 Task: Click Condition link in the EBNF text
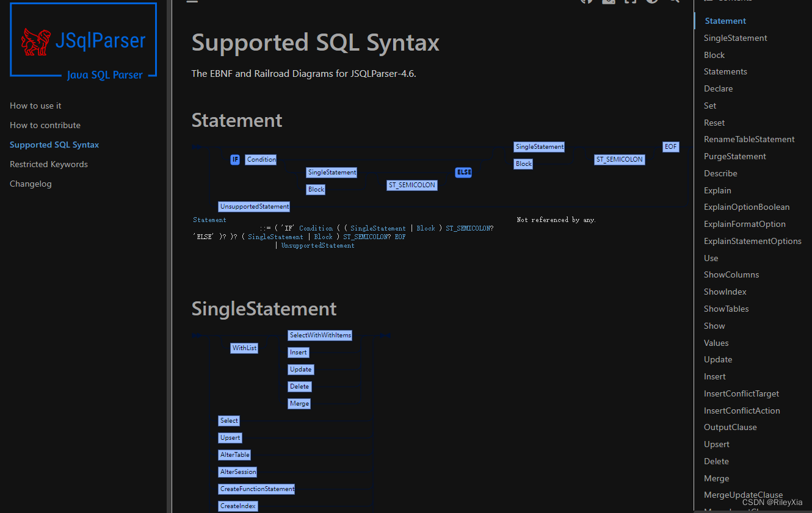(x=316, y=228)
